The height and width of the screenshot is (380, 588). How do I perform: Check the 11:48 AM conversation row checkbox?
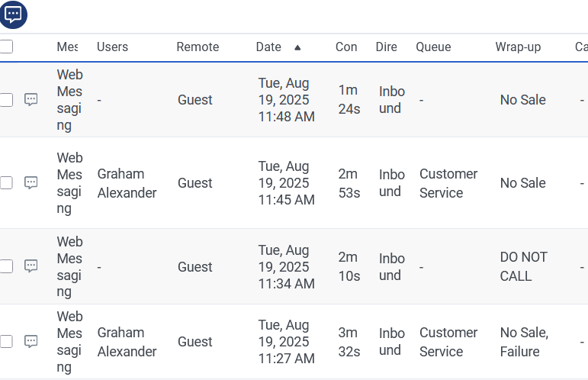6,100
